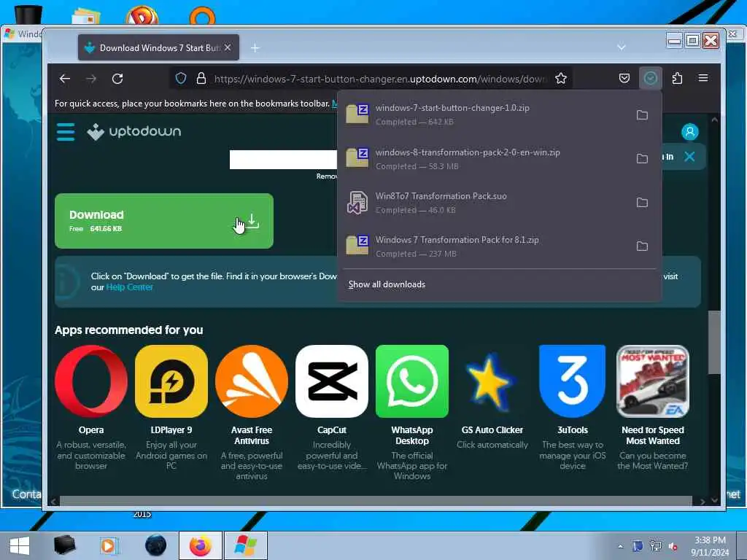This screenshot has height=560, width=747.
Task: Expand the list all tabs chevron
Action: pyautogui.click(x=622, y=47)
